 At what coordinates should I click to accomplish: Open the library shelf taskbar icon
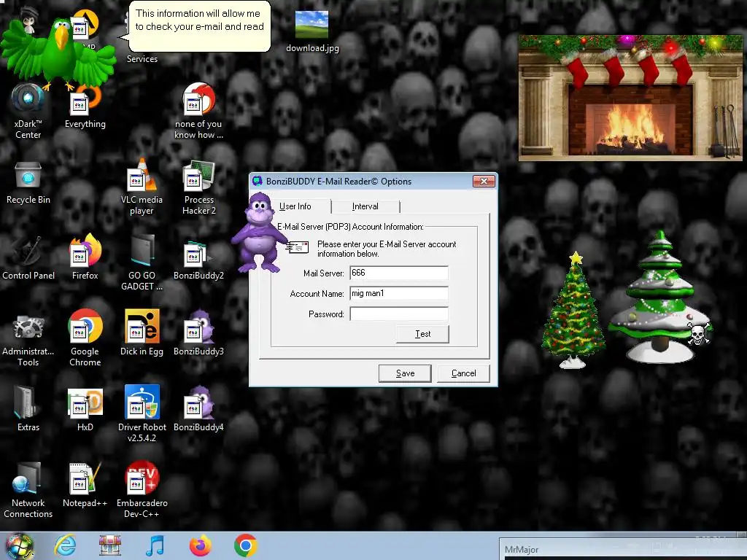click(110, 545)
